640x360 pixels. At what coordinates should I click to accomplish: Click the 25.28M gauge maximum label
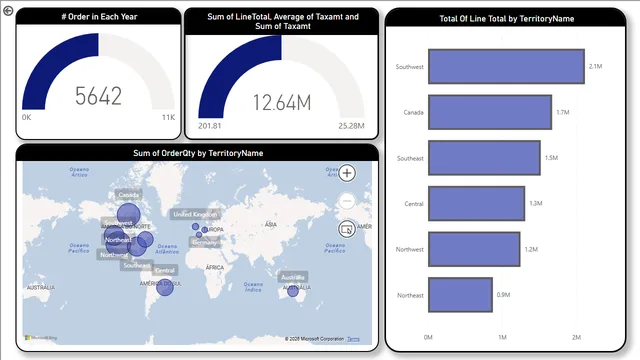(x=351, y=126)
